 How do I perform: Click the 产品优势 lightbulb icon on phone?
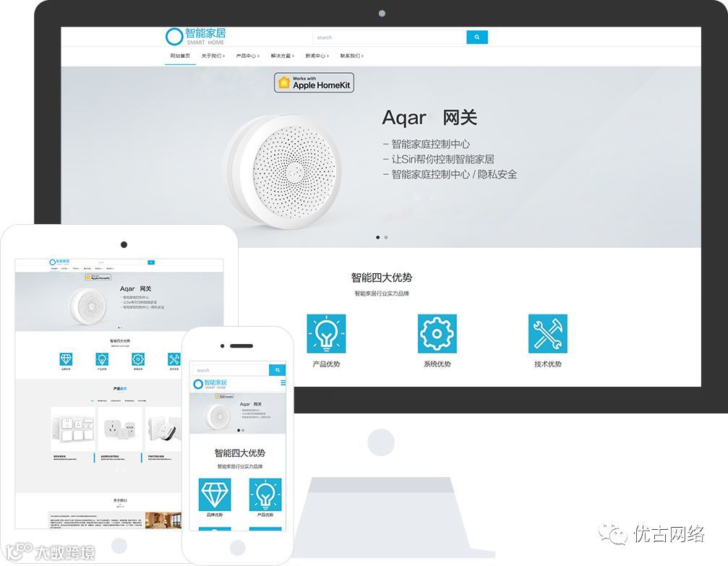265,494
